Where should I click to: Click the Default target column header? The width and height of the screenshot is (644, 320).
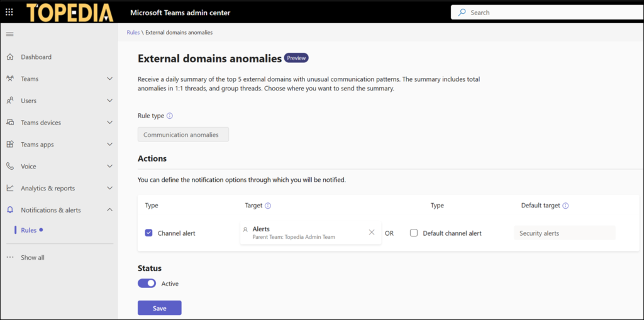pos(540,206)
